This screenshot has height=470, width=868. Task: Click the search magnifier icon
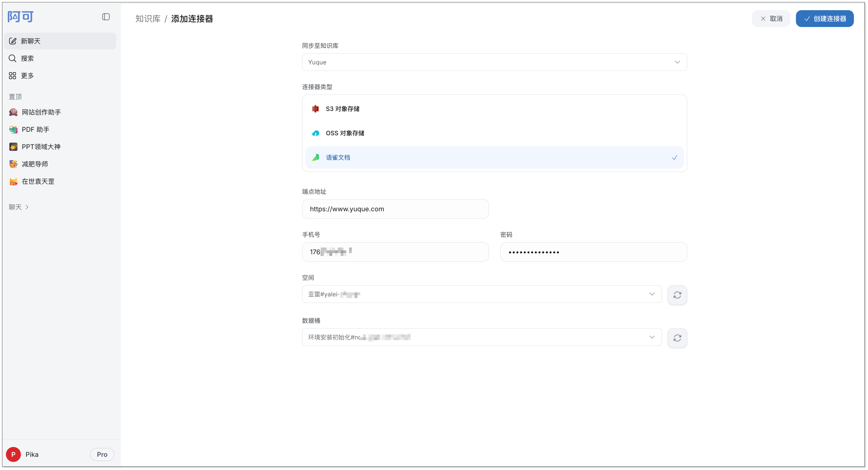[12, 58]
